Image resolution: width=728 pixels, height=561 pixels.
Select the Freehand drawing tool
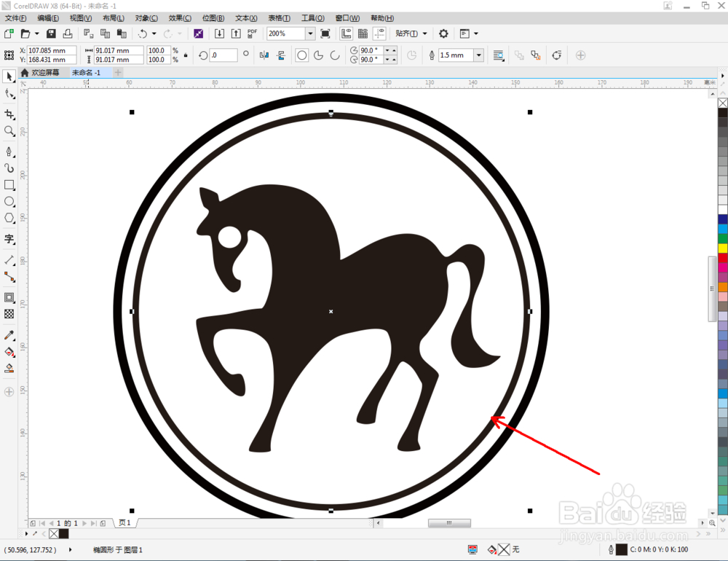pyautogui.click(x=9, y=152)
